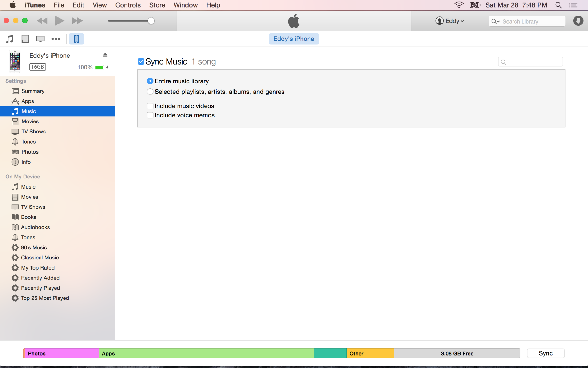Viewport: 588px width, 368px height.
Task: Open search options magnifier dropdown
Action: coord(495,21)
